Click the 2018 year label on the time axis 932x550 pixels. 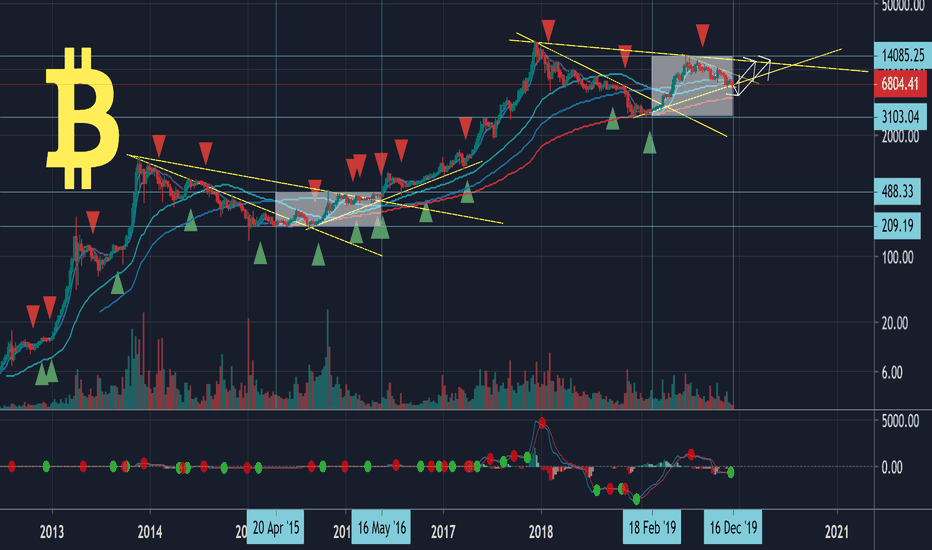click(541, 531)
